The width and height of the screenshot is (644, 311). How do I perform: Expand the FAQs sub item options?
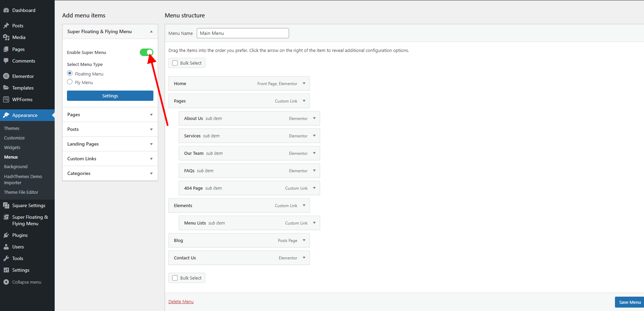point(314,171)
